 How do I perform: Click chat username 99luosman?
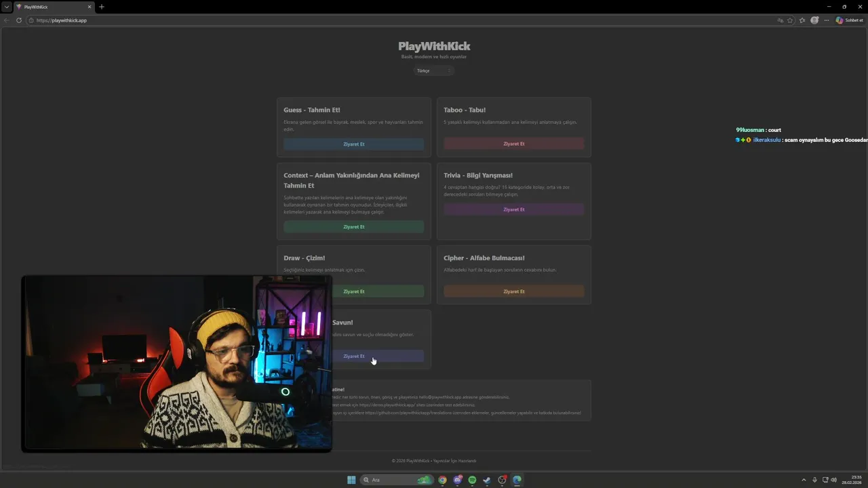[750, 130]
